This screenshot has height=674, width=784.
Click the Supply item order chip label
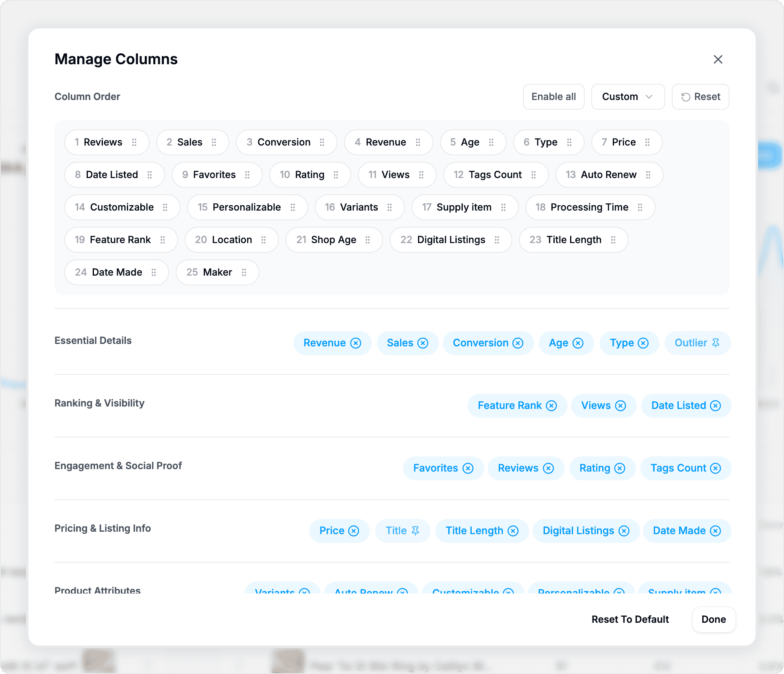coord(464,207)
